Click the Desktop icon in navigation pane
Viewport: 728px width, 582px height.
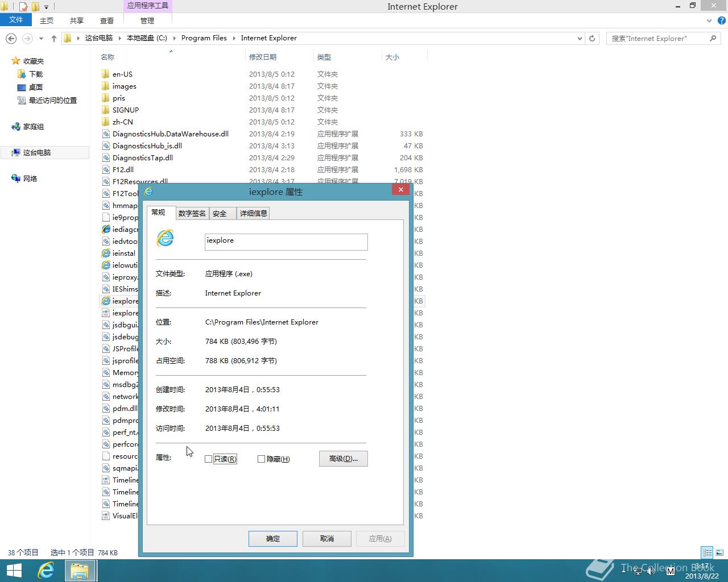(x=22, y=88)
